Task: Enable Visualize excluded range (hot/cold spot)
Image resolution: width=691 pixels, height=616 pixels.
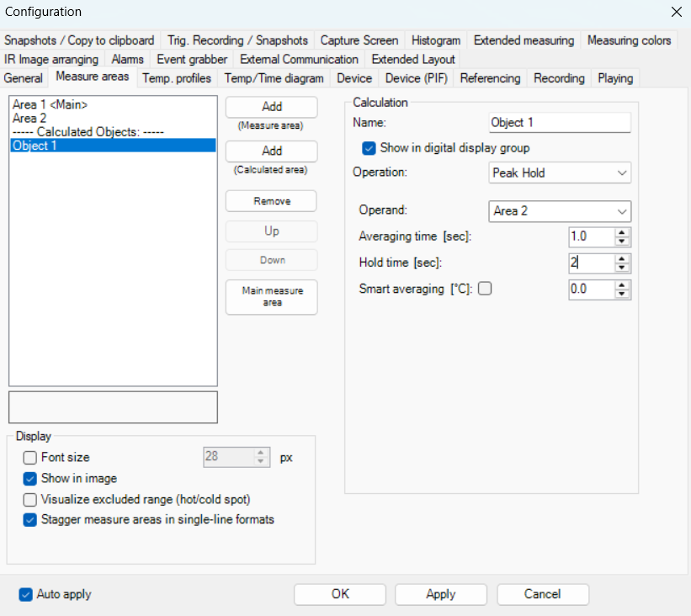Action: point(30,500)
